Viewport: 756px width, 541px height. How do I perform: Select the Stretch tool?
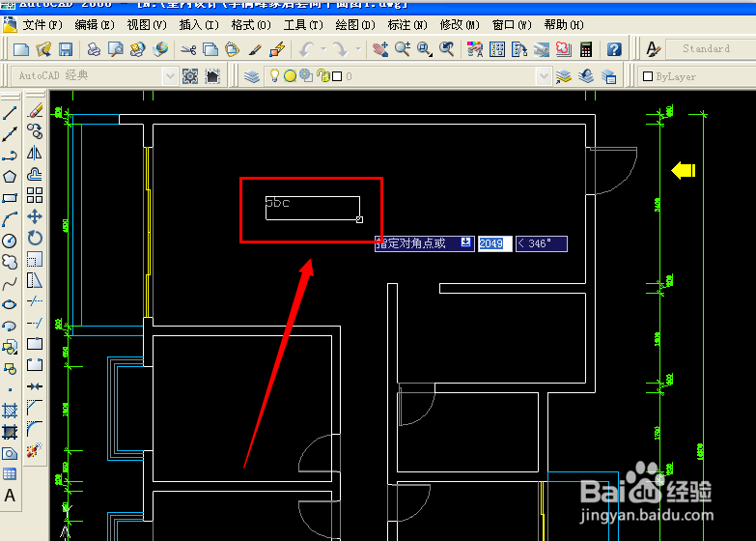[35, 280]
